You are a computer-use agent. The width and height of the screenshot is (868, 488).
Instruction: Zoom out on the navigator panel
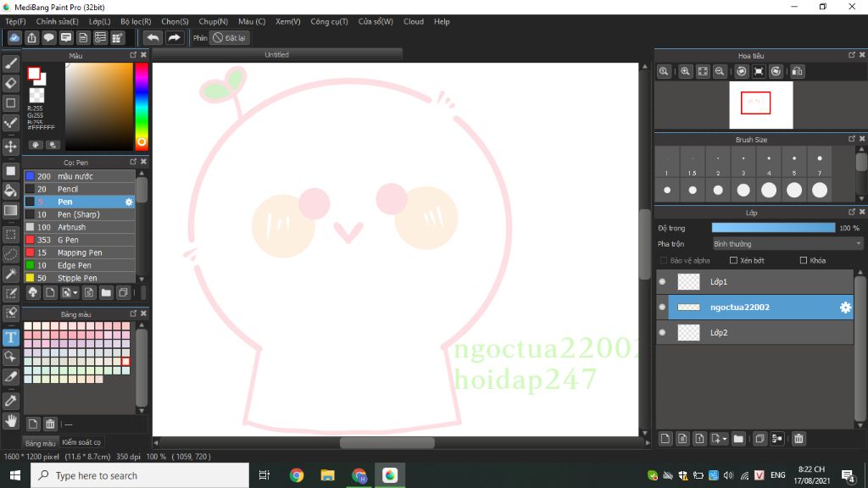(x=720, y=71)
